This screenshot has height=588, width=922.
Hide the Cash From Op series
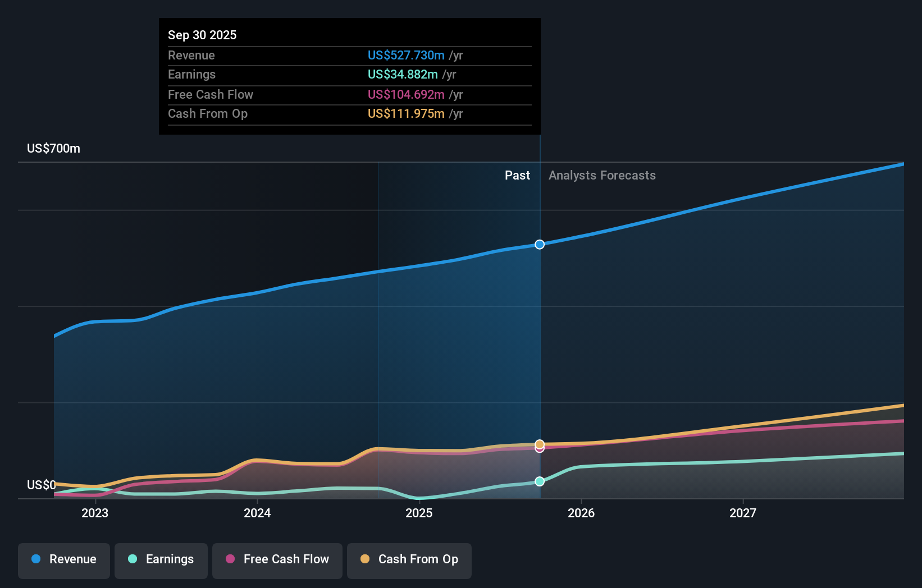(409, 559)
